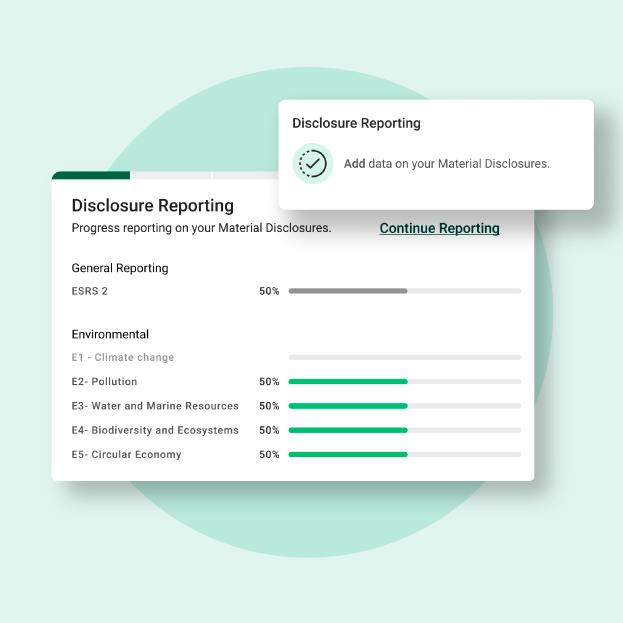The image size is (623, 623).
Task: Click the E5 Circular Economy progress bar
Action: [404, 455]
